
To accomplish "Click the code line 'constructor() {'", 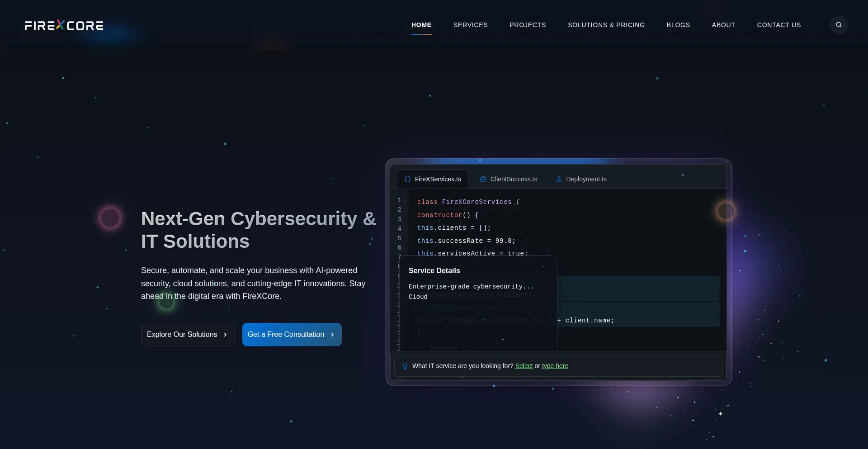I will point(448,215).
